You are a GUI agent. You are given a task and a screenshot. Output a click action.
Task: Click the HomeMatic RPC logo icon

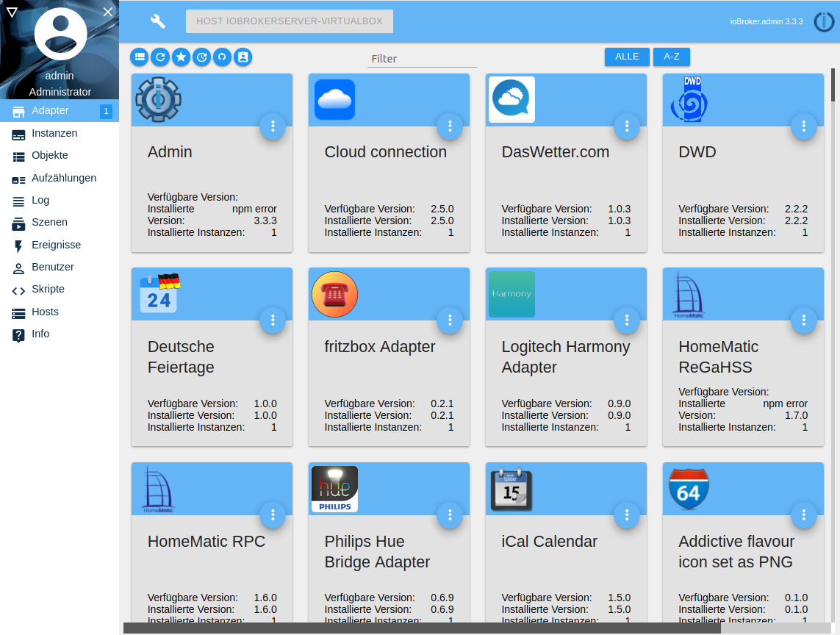point(158,489)
